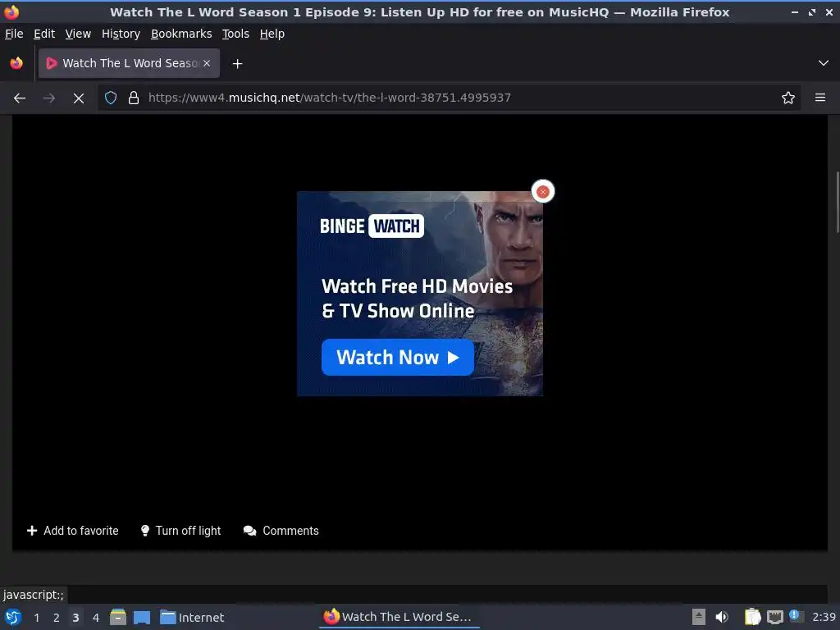Viewport: 840px width, 630px height.
Task: Open the Firefox hamburger application menu
Action: click(820, 98)
